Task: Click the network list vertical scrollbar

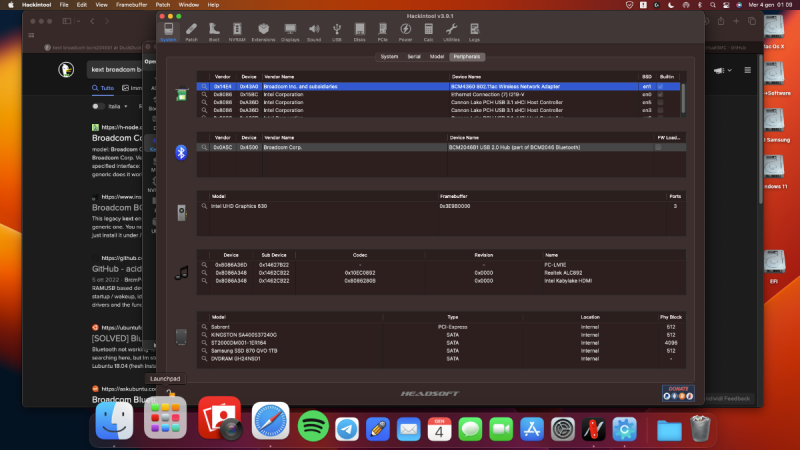Action: click(x=683, y=99)
